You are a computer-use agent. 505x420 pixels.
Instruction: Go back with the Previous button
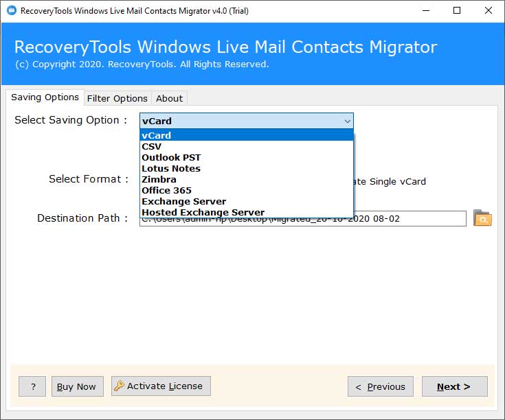click(381, 386)
